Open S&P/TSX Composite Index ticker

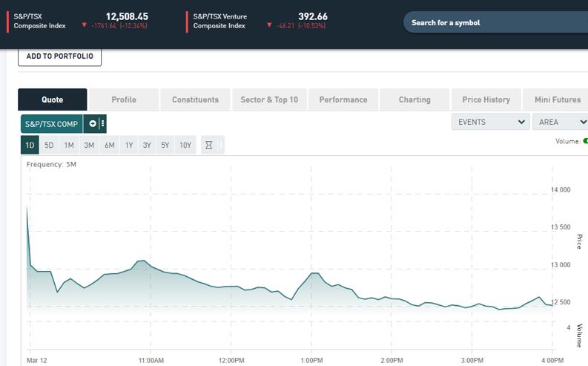click(39, 21)
